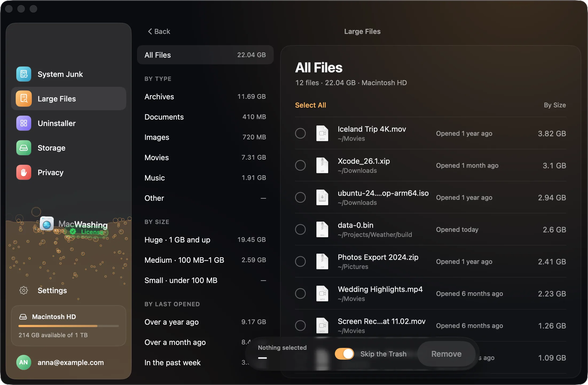Click the 'Nothing selected' status text
The width and height of the screenshot is (588, 385).
tap(282, 348)
